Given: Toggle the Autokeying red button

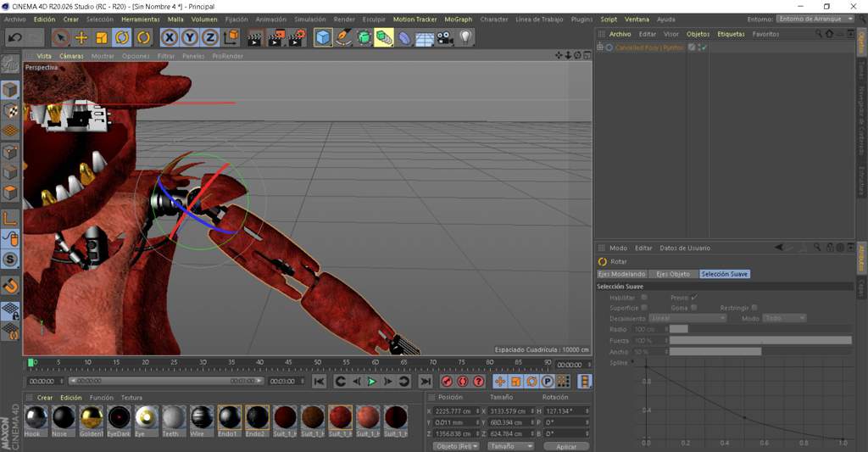Looking at the screenshot, I should (x=463, y=381).
